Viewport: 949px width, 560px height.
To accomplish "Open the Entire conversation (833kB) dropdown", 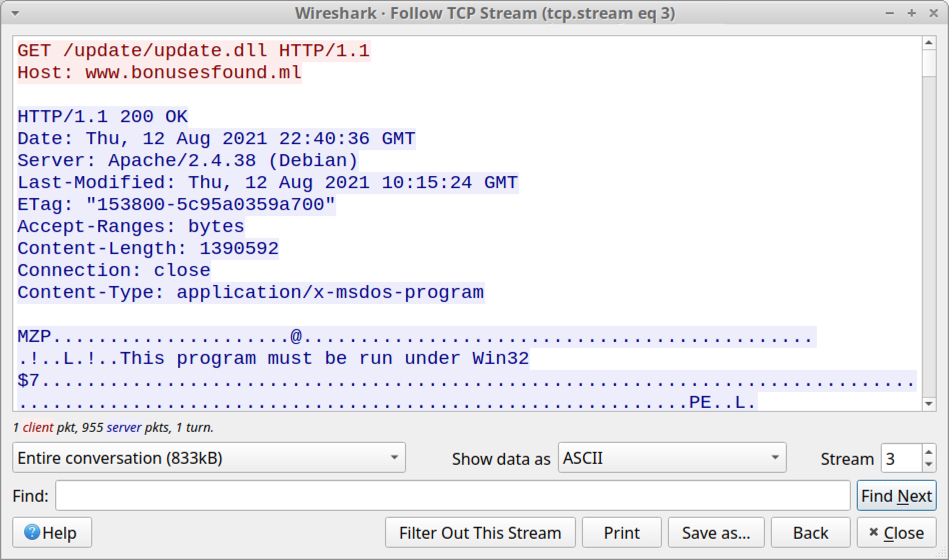I will coord(209,459).
